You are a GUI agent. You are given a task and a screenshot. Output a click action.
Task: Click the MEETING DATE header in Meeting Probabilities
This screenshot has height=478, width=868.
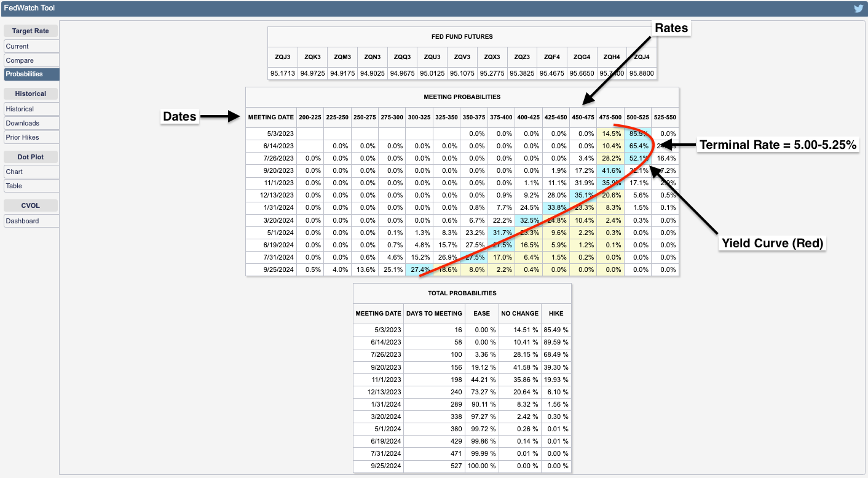(x=271, y=117)
